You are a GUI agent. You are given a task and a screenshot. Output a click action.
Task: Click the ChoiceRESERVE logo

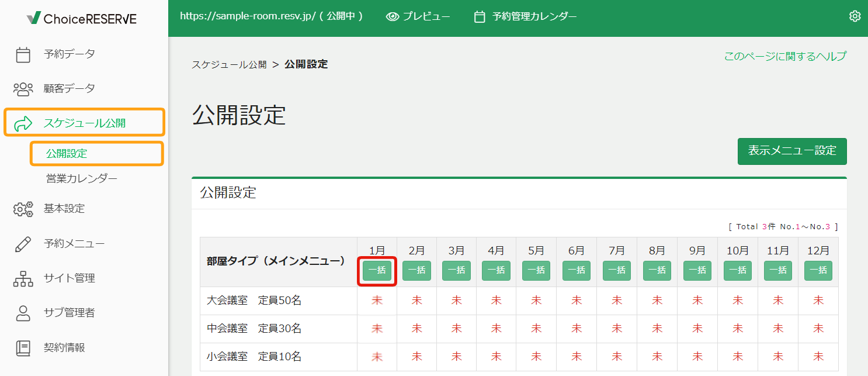click(x=82, y=19)
